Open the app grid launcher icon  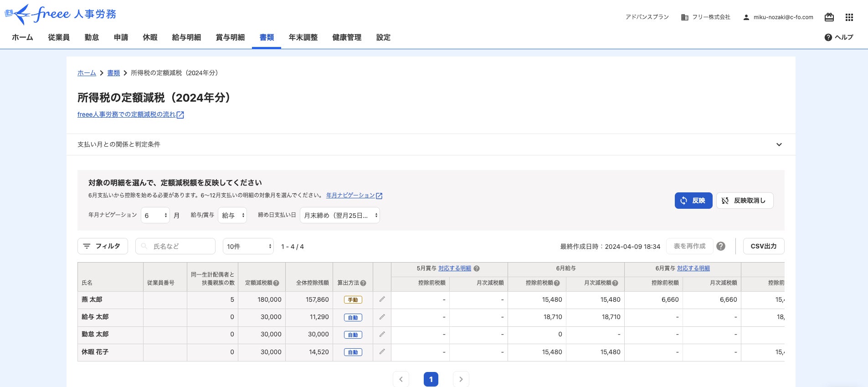tap(849, 17)
